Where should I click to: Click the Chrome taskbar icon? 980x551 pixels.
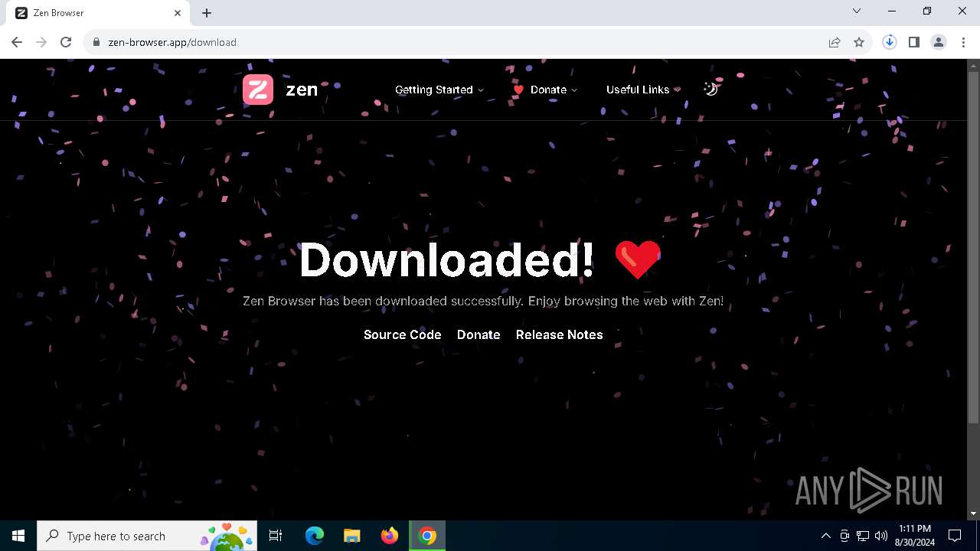coord(427,536)
